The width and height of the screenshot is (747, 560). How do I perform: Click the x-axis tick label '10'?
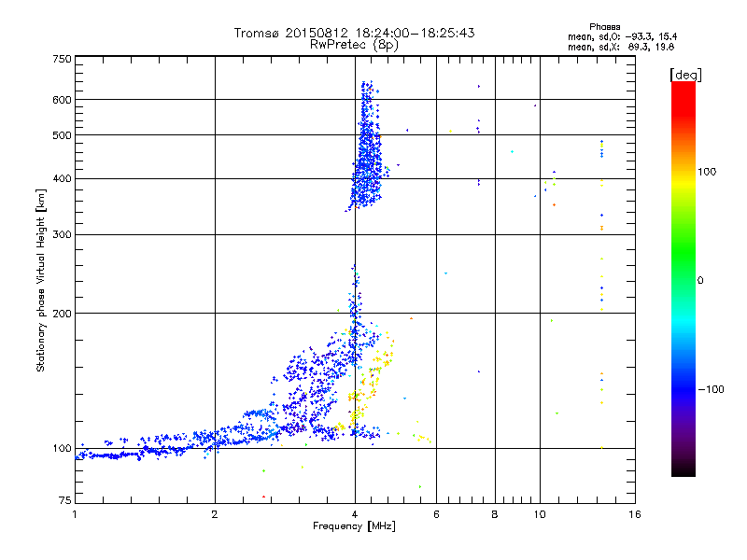(x=540, y=514)
